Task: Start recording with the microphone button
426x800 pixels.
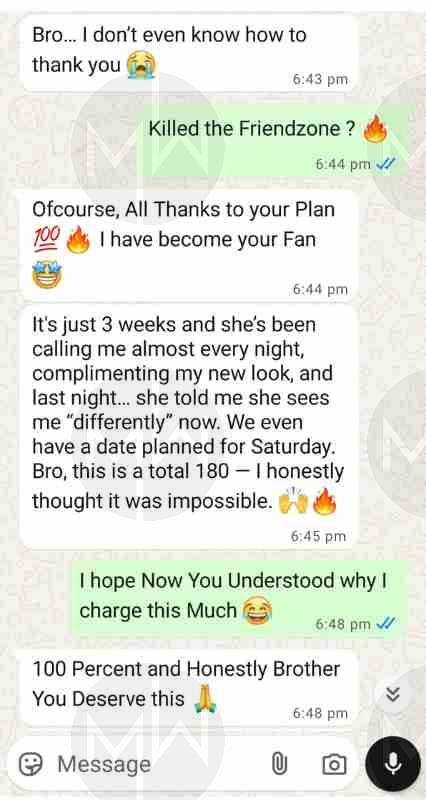Action: (x=392, y=763)
